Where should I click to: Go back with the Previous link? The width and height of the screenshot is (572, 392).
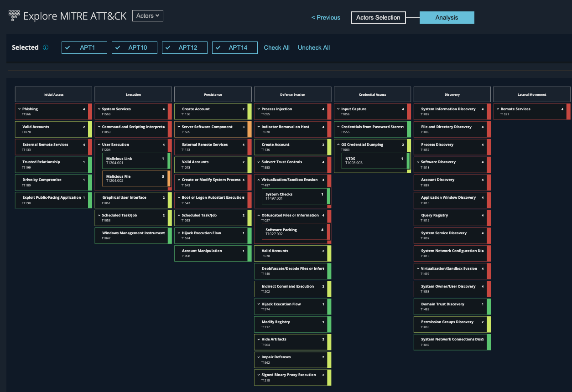pyautogui.click(x=326, y=18)
